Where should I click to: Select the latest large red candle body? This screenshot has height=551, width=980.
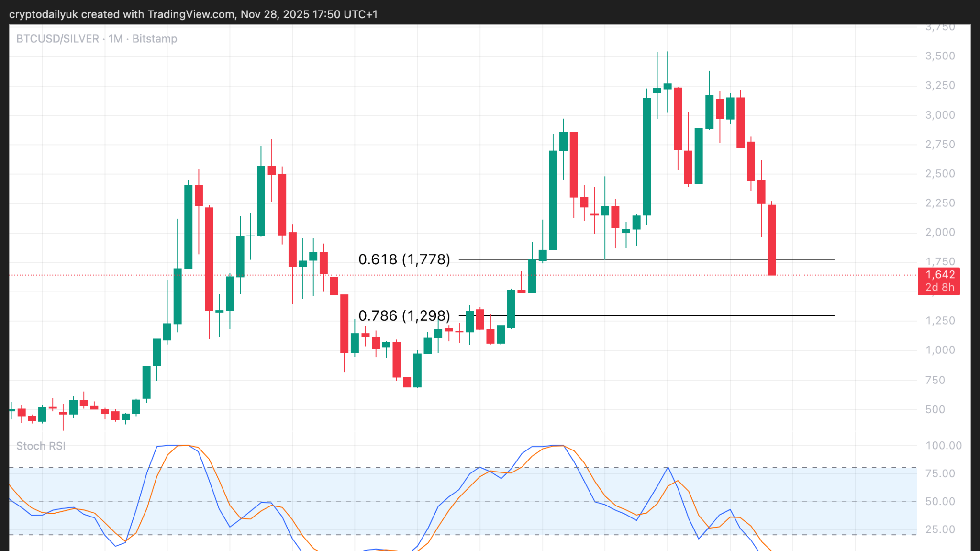coord(771,239)
